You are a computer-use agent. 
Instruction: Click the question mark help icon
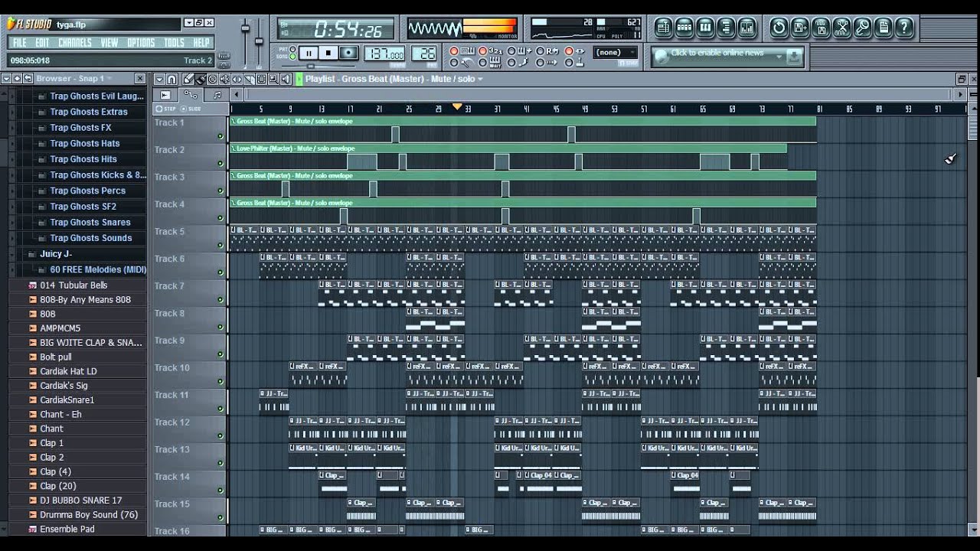904,28
